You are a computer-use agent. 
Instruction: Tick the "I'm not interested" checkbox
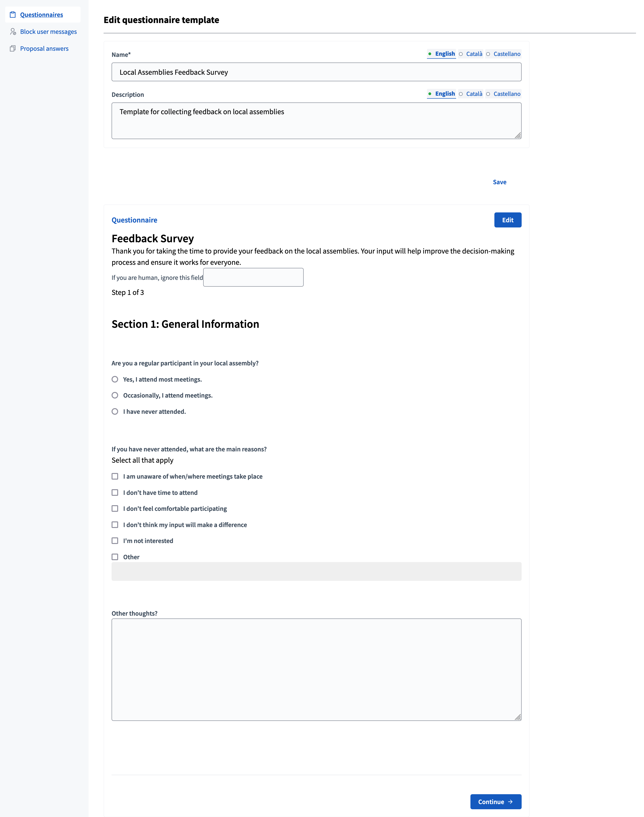[x=115, y=540]
